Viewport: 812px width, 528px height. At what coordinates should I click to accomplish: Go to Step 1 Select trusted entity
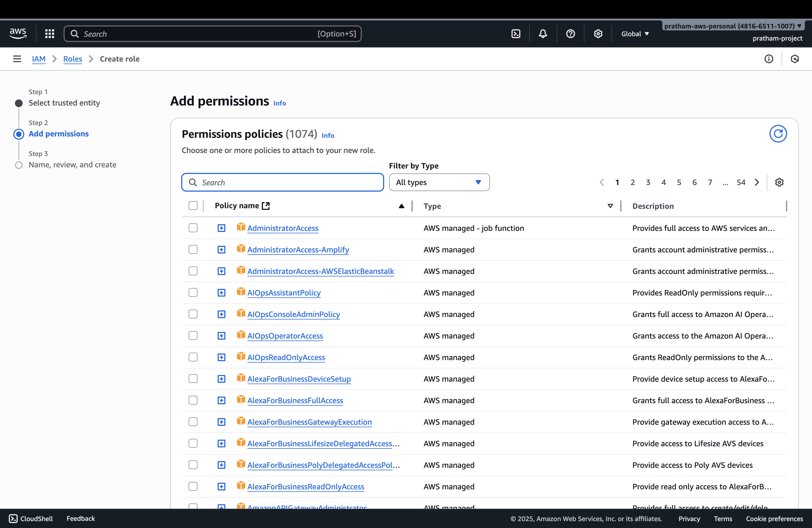[x=64, y=103]
